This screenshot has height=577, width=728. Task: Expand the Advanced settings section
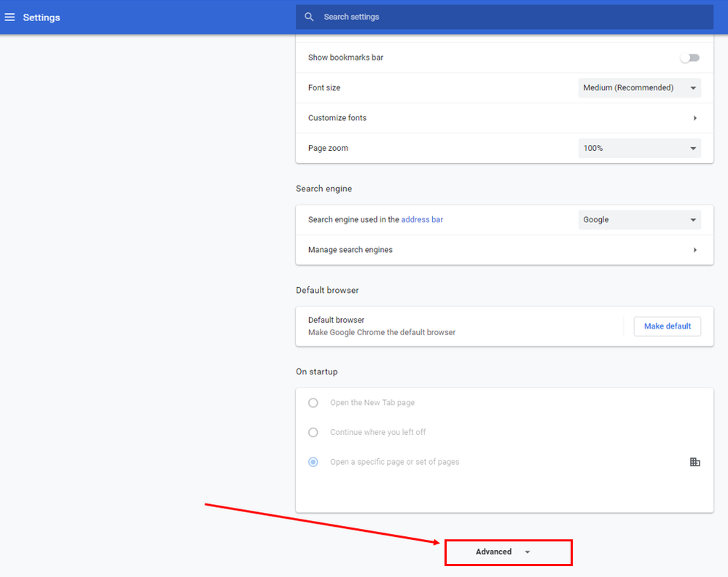pyautogui.click(x=494, y=552)
